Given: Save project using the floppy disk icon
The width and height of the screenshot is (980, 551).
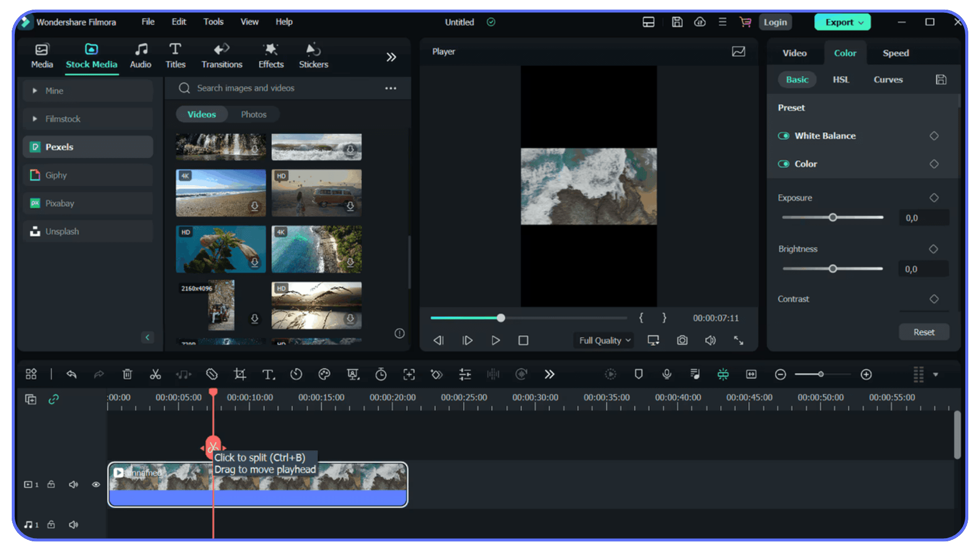Looking at the screenshot, I should click(x=677, y=22).
